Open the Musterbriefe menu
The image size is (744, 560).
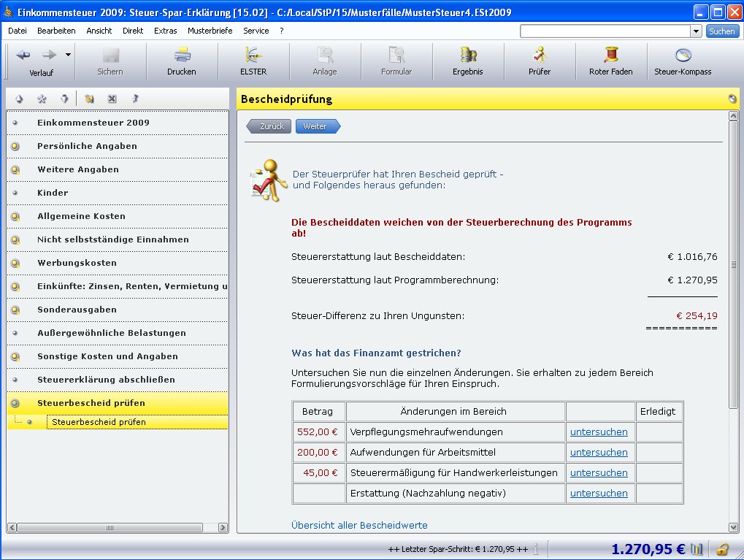[210, 31]
